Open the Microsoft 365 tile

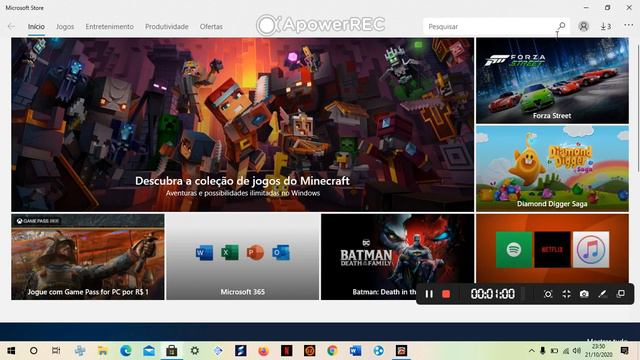242,257
